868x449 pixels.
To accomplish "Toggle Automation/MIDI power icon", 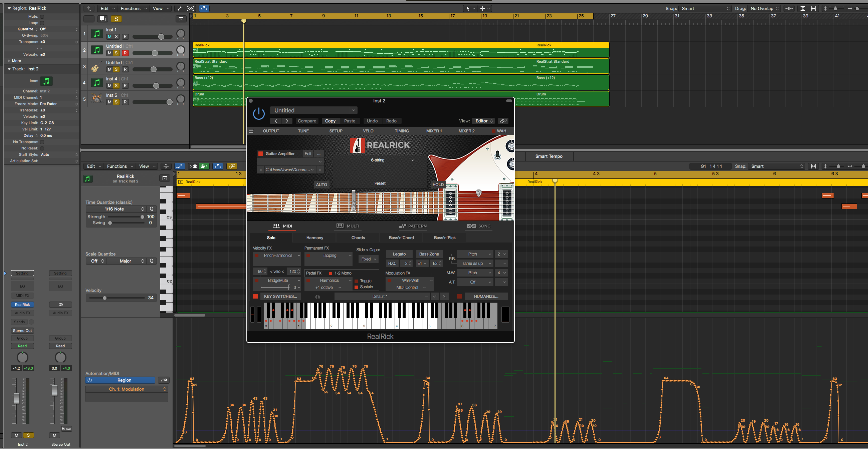I will (x=89, y=380).
